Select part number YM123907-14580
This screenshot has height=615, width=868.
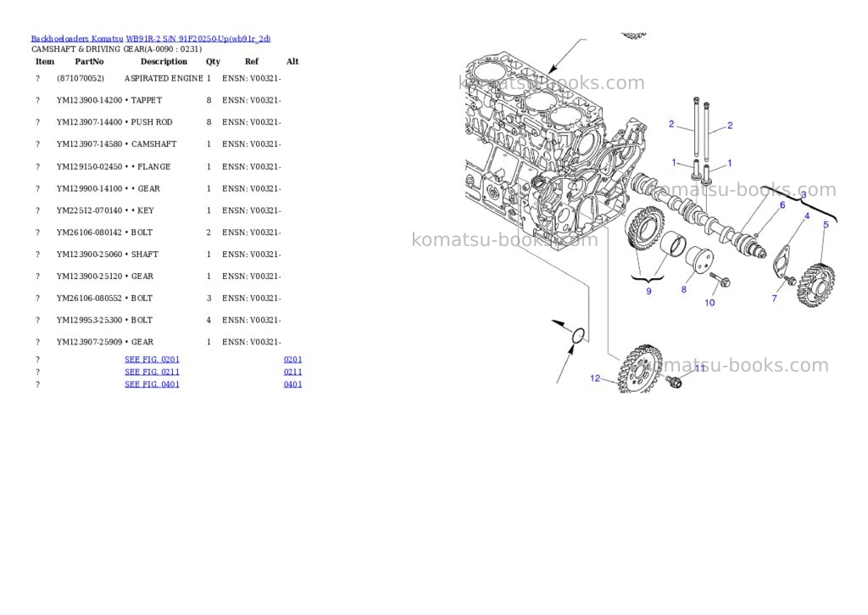[x=89, y=144]
